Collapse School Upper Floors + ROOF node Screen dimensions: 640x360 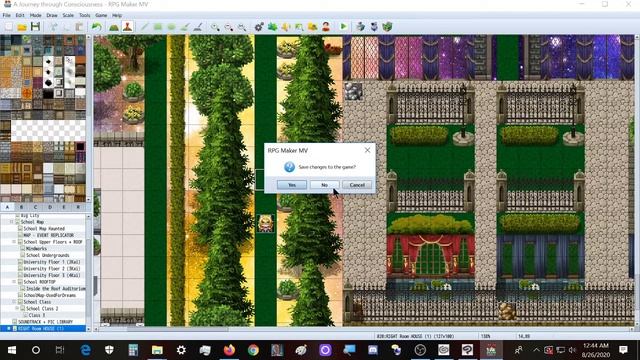click(x=14, y=242)
